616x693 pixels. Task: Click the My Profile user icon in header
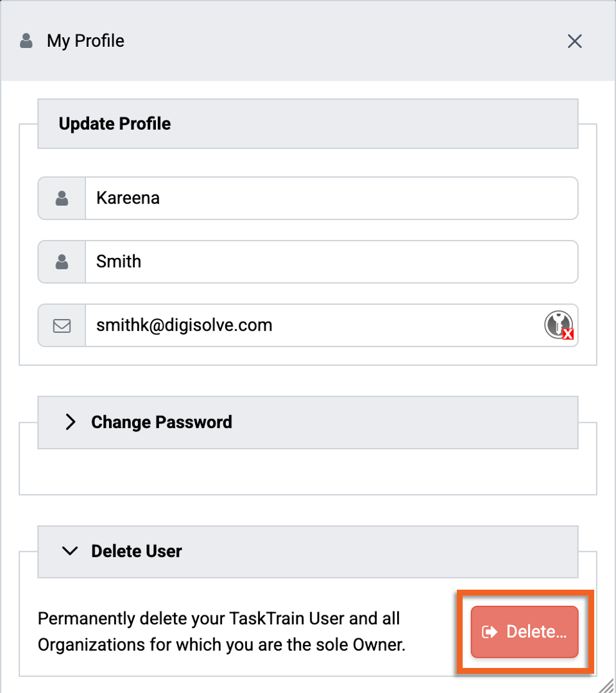click(x=26, y=40)
